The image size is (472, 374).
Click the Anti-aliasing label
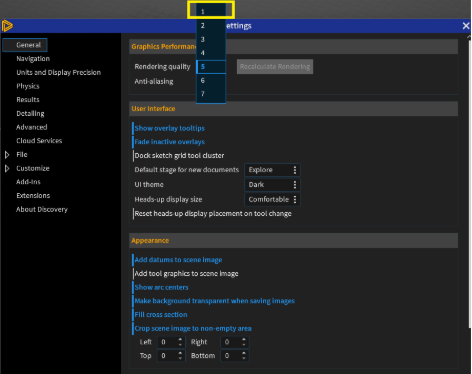click(x=154, y=81)
